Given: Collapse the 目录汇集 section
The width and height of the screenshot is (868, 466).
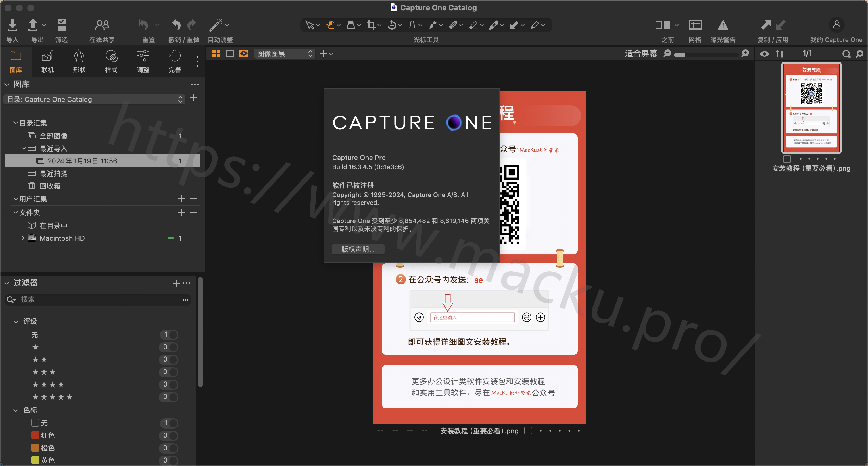Looking at the screenshot, I should coord(16,123).
